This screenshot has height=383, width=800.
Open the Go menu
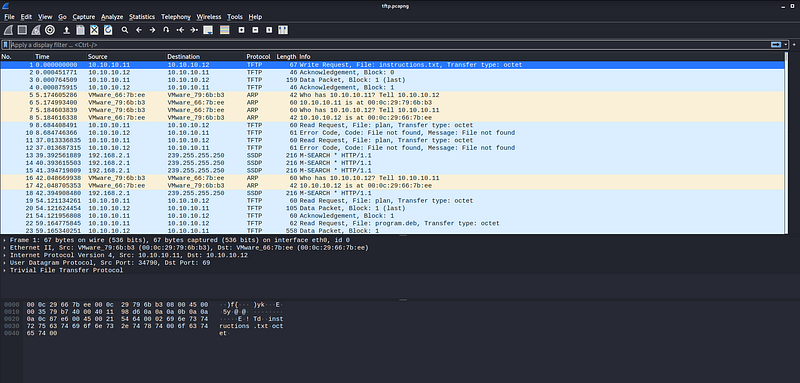point(62,17)
